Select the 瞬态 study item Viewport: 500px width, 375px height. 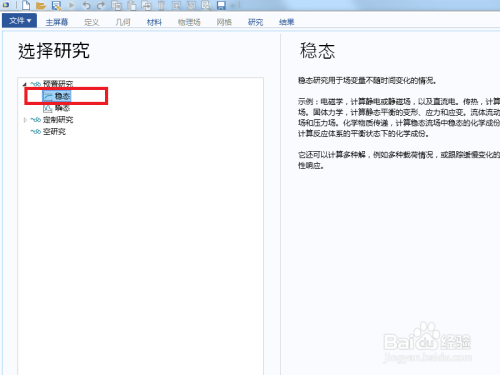(x=57, y=108)
